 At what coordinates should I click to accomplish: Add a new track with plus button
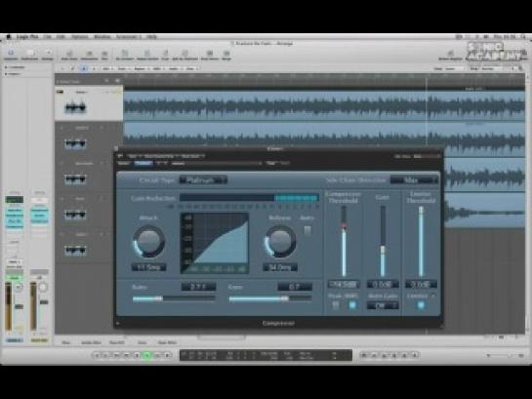tap(106, 81)
